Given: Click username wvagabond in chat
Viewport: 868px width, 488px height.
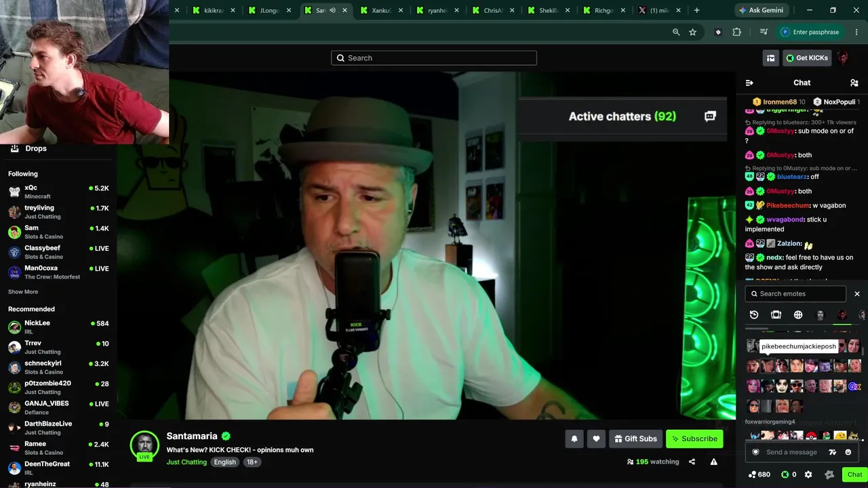Looking at the screenshot, I should [x=785, y=220].
